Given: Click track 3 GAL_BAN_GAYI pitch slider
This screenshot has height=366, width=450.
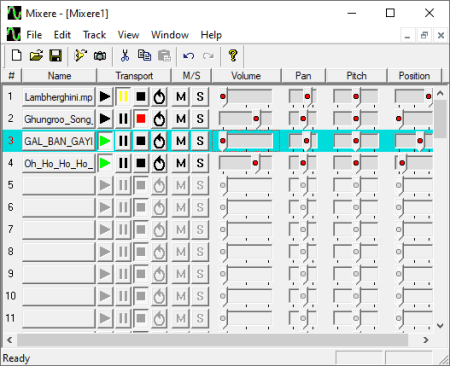Looking at the screenshot, I should click(x=356, y=141).
